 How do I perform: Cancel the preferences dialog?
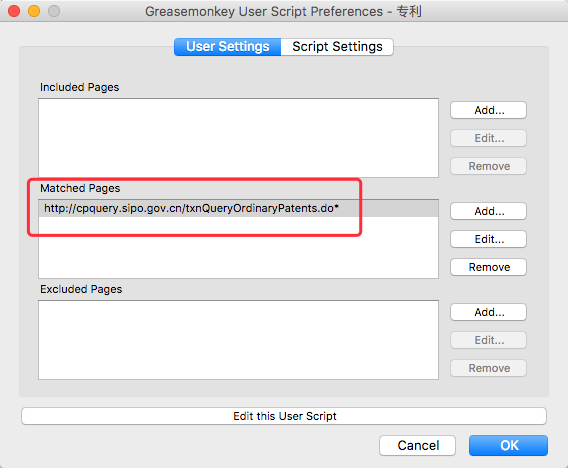[417, 446]
